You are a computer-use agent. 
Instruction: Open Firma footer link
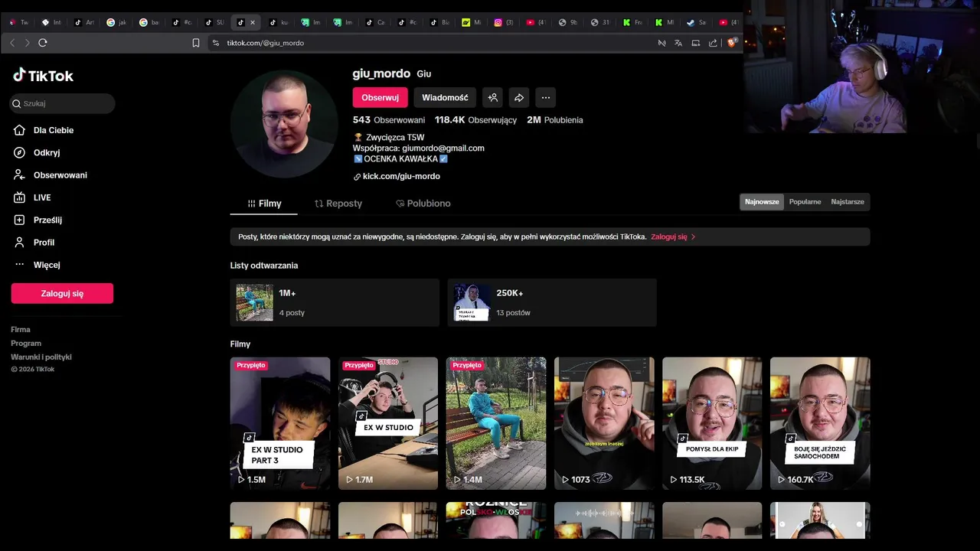(21, 330)
